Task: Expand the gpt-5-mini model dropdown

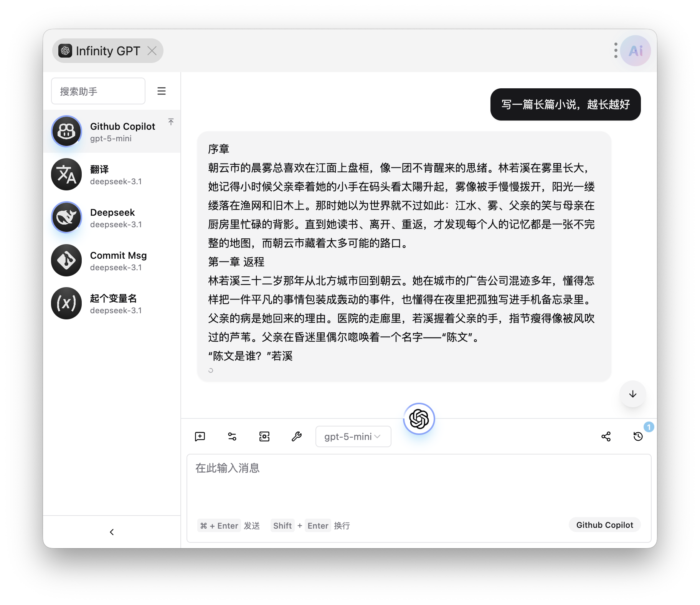Action: point(353,436)
